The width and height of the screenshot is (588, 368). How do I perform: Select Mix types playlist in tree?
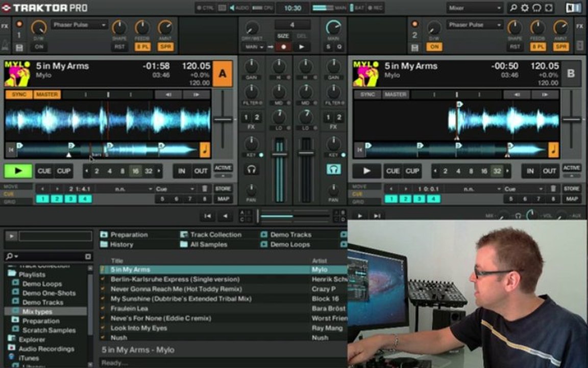pyautogui.click(x=37, y=312)
